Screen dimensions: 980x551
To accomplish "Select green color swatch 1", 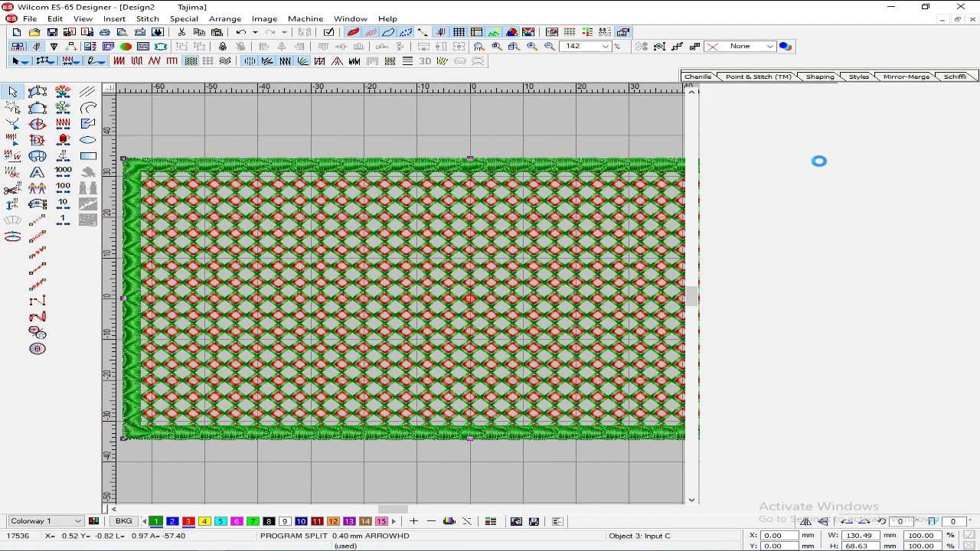I will [x=156, y=521].
